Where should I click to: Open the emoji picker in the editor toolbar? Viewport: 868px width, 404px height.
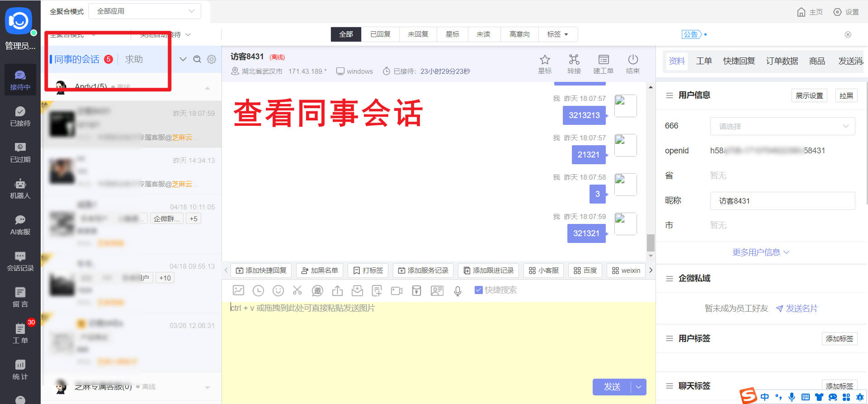click(x=278, y=290)
